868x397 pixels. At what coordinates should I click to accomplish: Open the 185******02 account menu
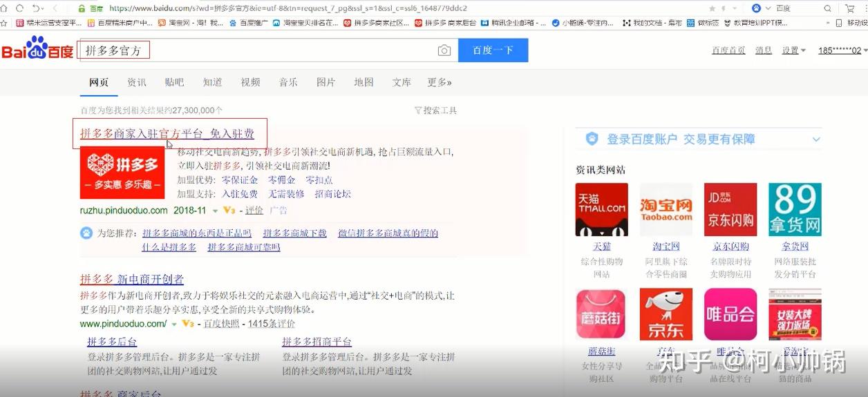(842, 50)
